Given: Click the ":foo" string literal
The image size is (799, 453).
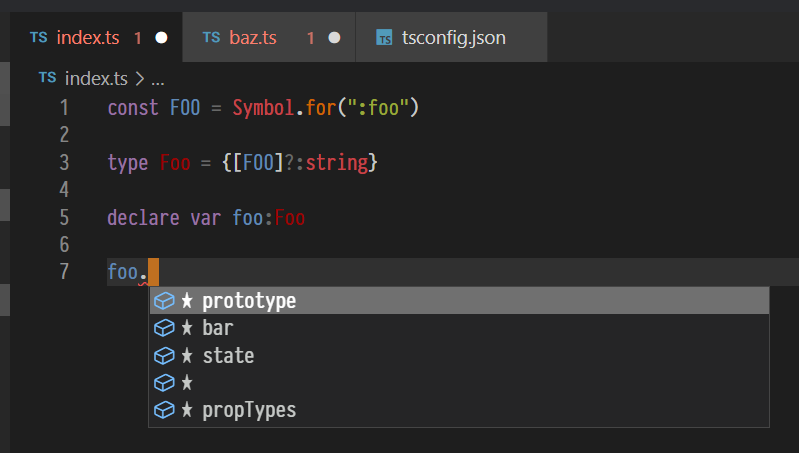Looking at the screenshot, I should [x=378, y=108].
